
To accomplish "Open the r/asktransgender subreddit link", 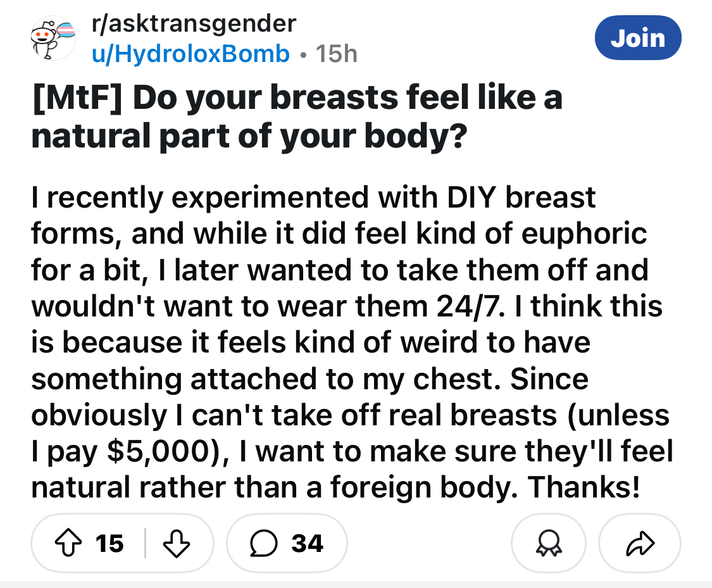I will 194,24.
